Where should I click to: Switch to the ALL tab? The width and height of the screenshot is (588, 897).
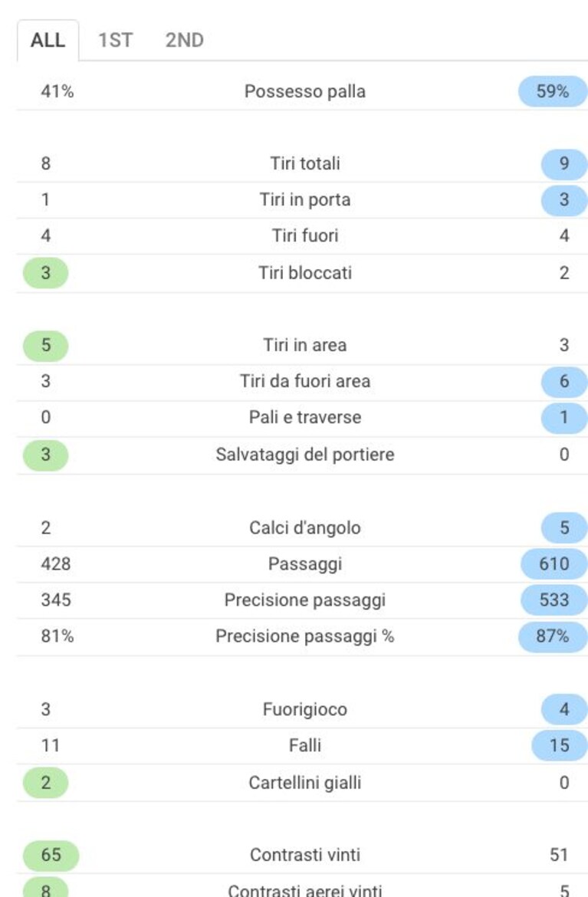pyautogui.click(x=48, y=40)
